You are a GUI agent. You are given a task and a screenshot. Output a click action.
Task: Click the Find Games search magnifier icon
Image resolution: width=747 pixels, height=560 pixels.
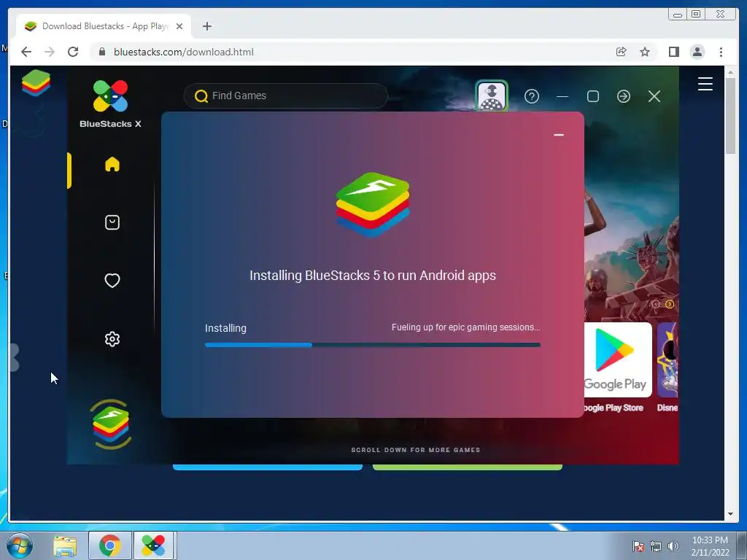[201, 96]
